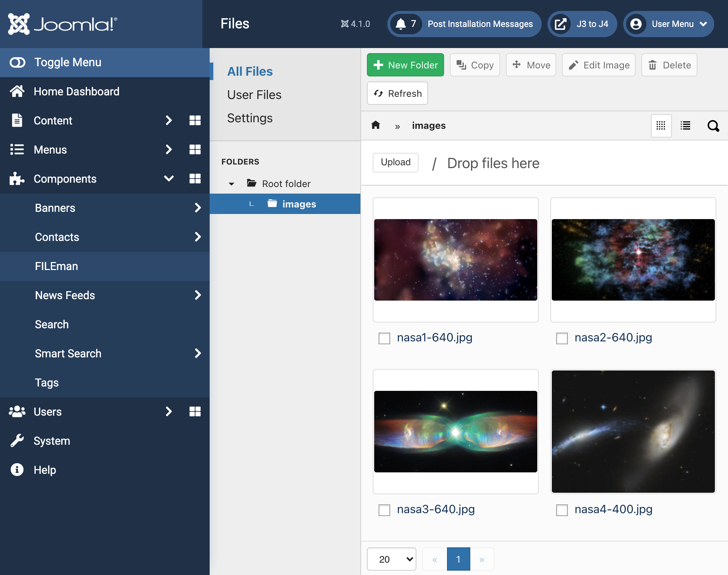
Task: Click the notification bell icon
Action: pyautogui.click(x=400, y=24)
